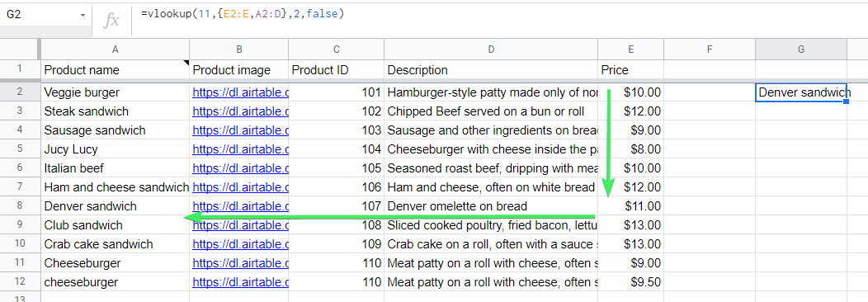Select the Sliced cooked poultry description cell
The height and width of the screenshot is (302, 868).
[491, 225]
